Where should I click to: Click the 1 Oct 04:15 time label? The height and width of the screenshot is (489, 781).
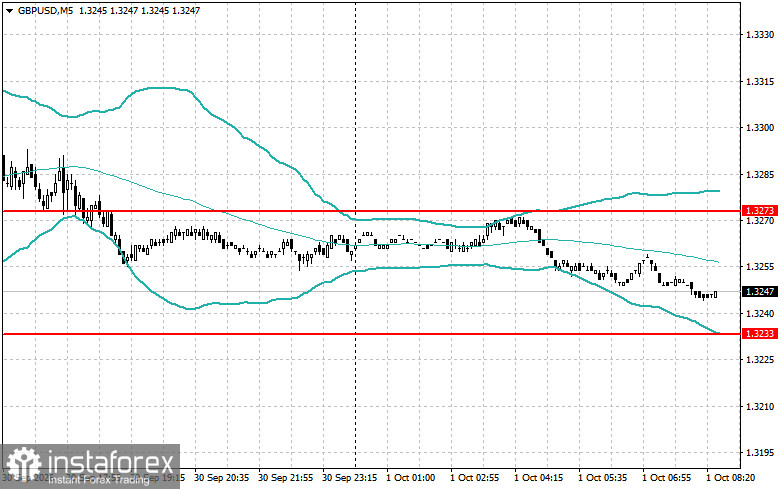[538, 478]
